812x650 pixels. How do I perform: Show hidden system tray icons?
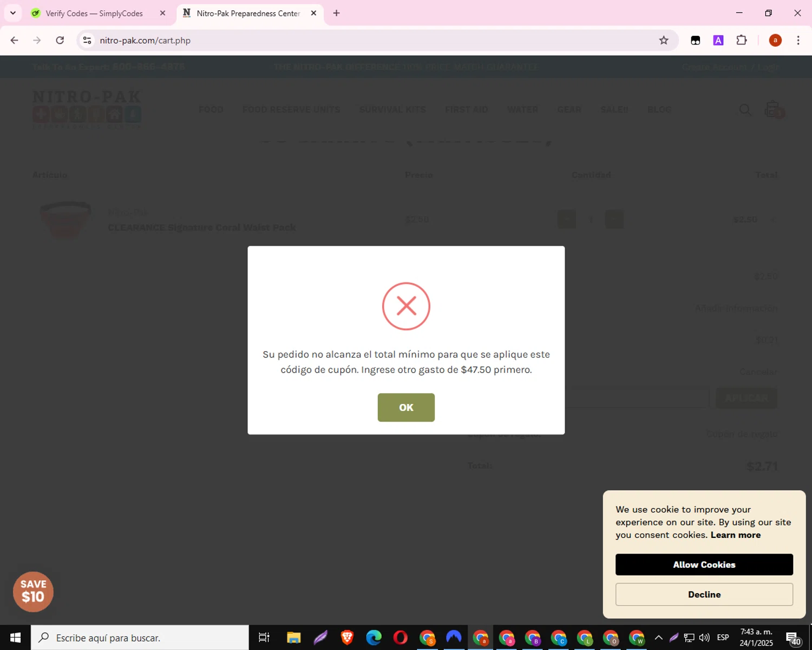[659, 638]
